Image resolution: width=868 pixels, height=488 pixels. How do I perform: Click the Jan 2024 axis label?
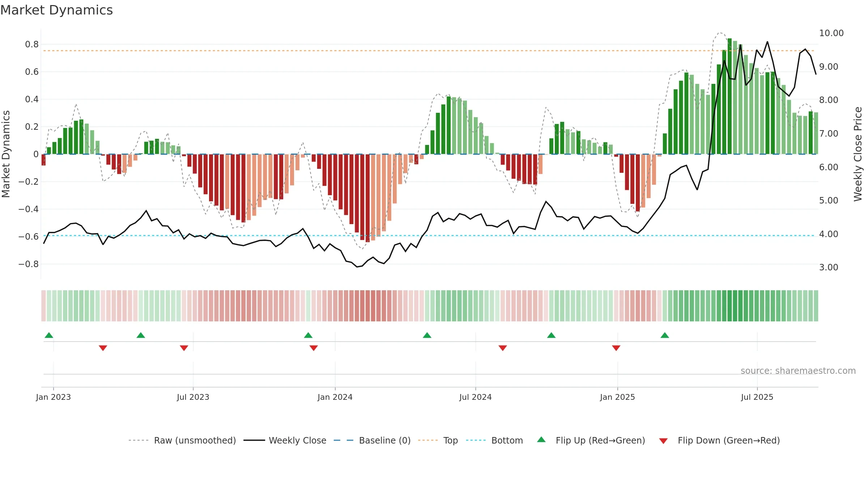(x=335, y=397)
